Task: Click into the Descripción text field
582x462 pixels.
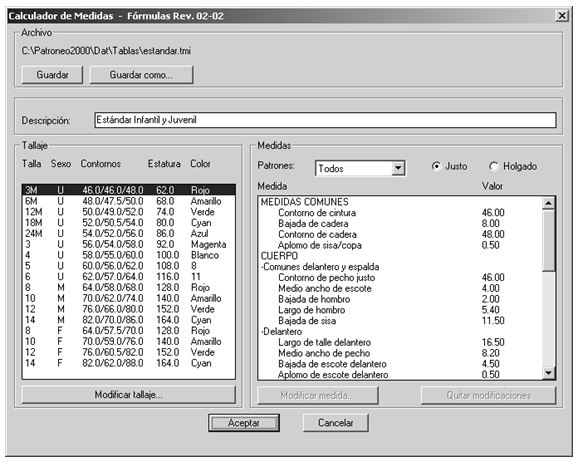Action: coord(325,120)
